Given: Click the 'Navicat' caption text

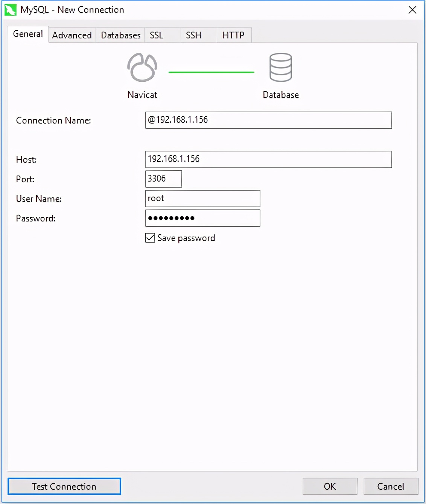Looking at the screenshot, I should click(x=142, y=95).
